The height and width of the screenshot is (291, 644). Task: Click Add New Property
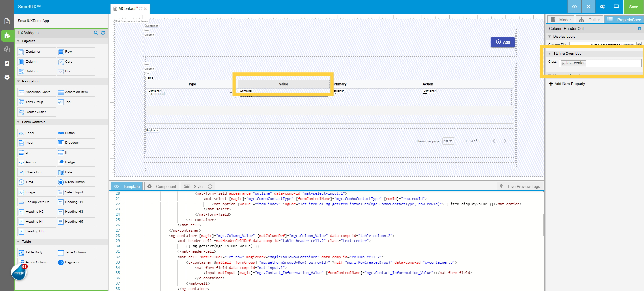[x=567, y=84]
